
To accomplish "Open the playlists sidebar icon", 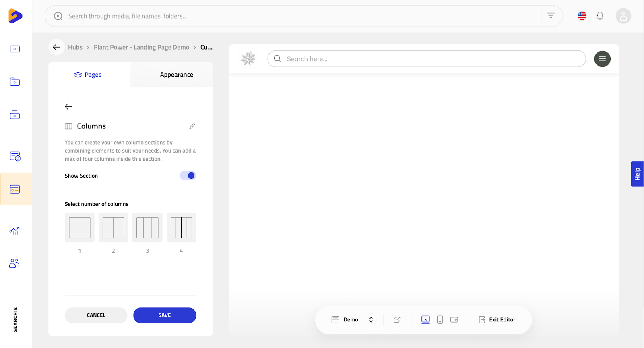I will [x=15, y=115].
